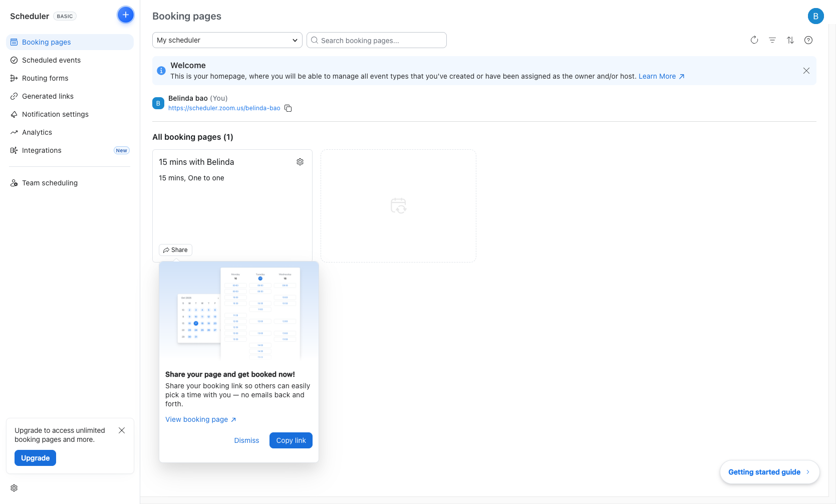Focus the Search booking pages field
Image resolution: width=836 pixels, height=504 pixels.
pos(377,40)
